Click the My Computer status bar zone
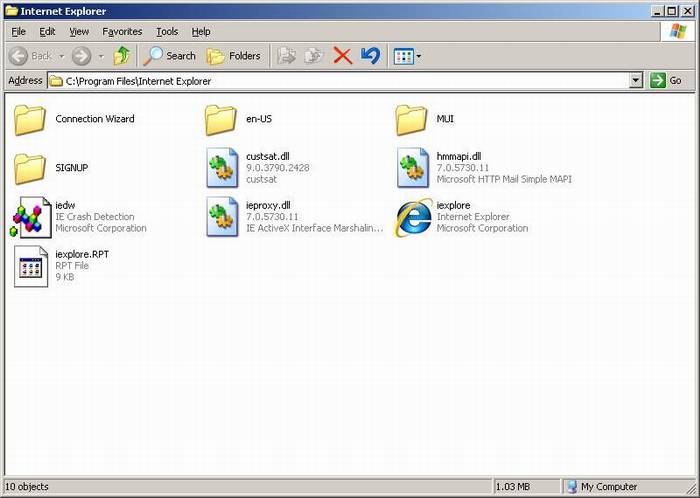Viewport: 700px width, 498px height. pos(602,486)
